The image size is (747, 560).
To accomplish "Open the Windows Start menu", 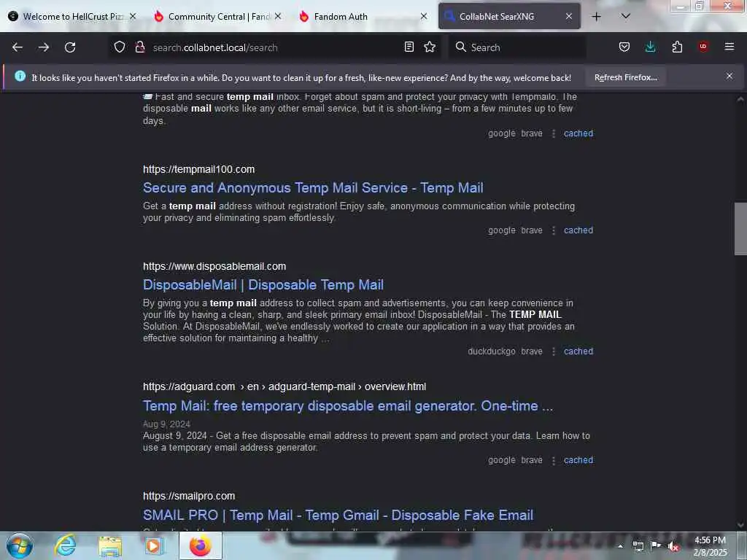I will pos(19,545).
